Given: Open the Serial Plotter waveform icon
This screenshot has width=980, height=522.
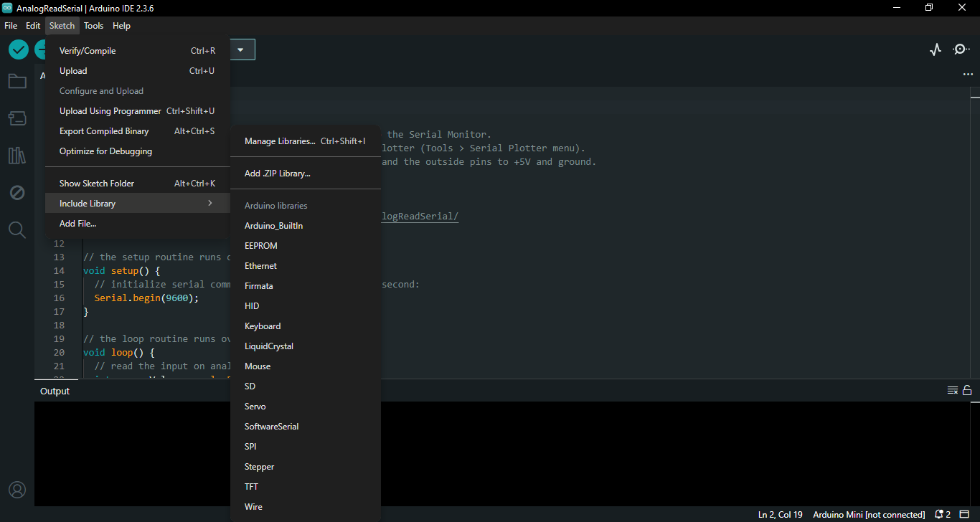Looking at the screenshot, I should pos(935,49).
